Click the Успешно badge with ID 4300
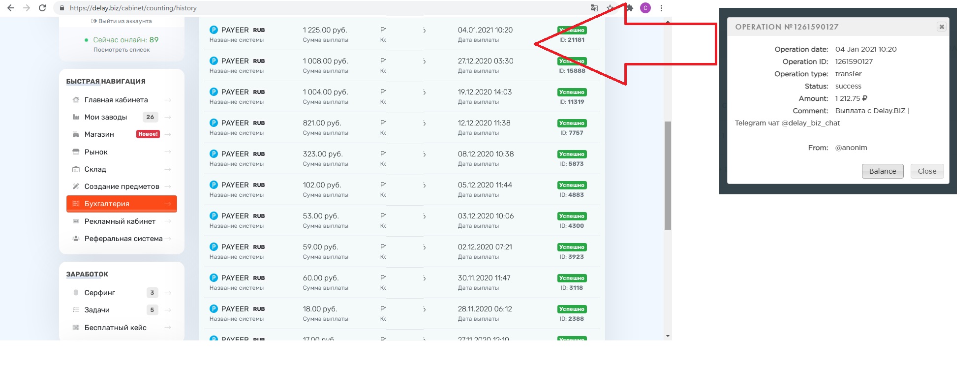The image size is (980, 366). point(572,216)
